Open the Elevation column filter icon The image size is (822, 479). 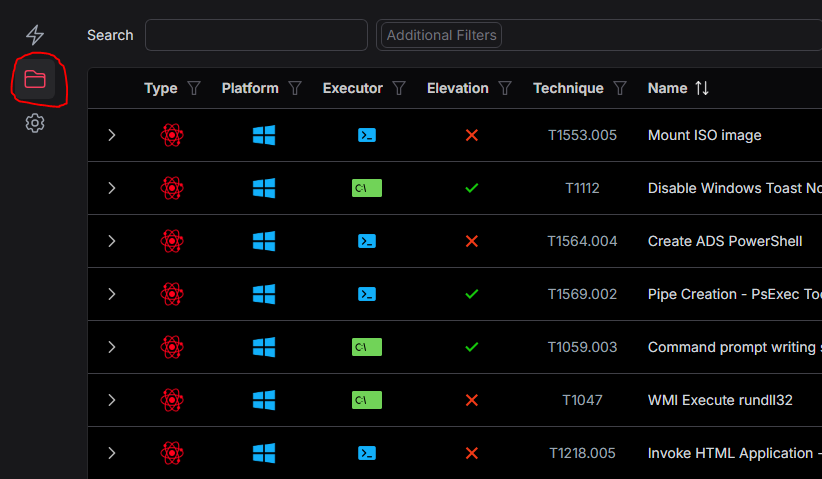tap(505, 88)
